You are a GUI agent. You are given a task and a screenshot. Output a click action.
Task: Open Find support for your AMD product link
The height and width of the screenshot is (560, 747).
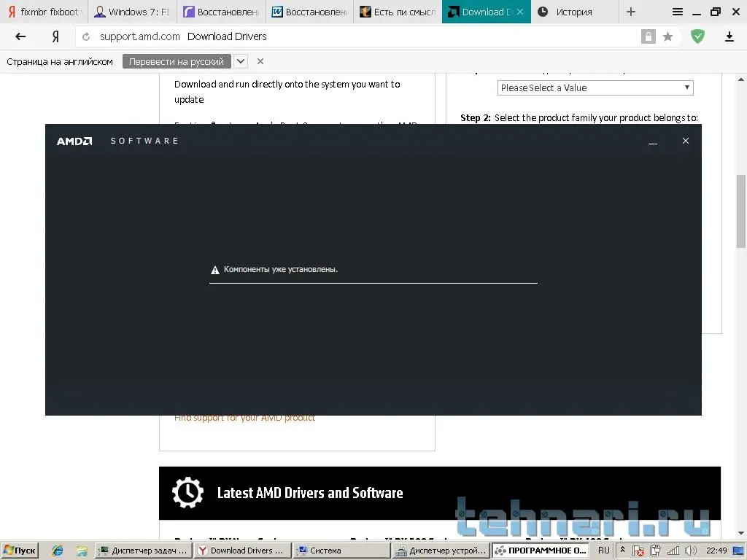click(x=244, y=418)
